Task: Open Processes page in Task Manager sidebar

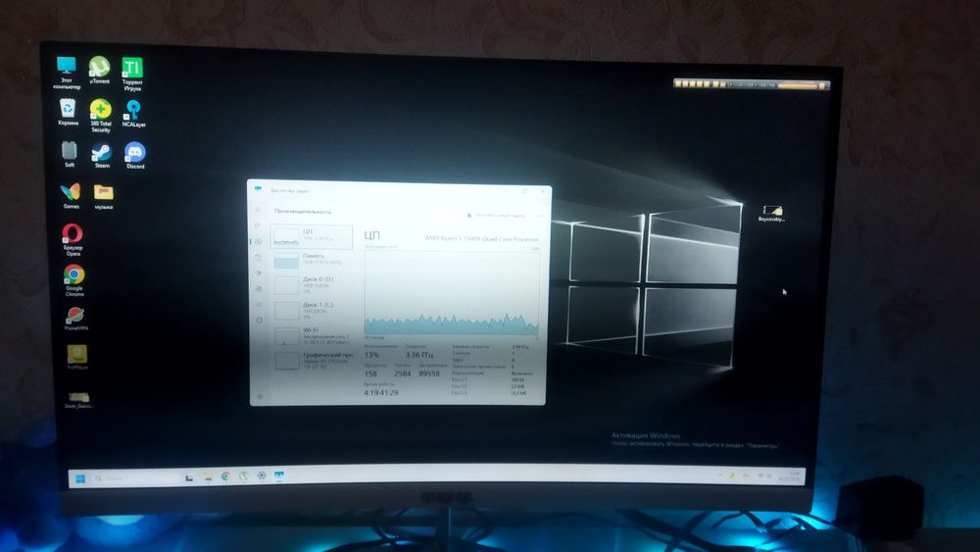Action: [x=258, y=226]
